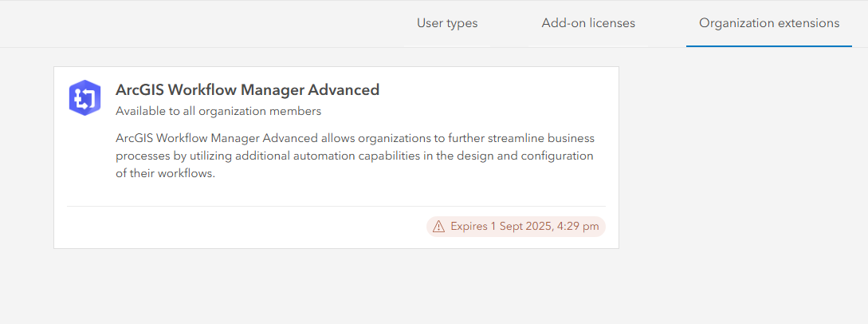
Task: Click the blue underline beneath Organization extensions
Action: pyautogui.click(x=769, y=46)
